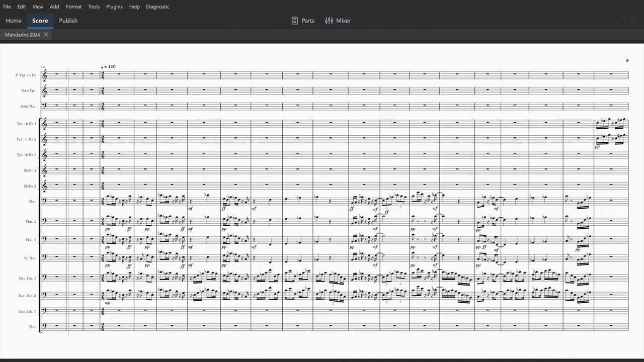Screen dimensions: 644x362
Task: Open the Edit menu
Action: [22, 7]
